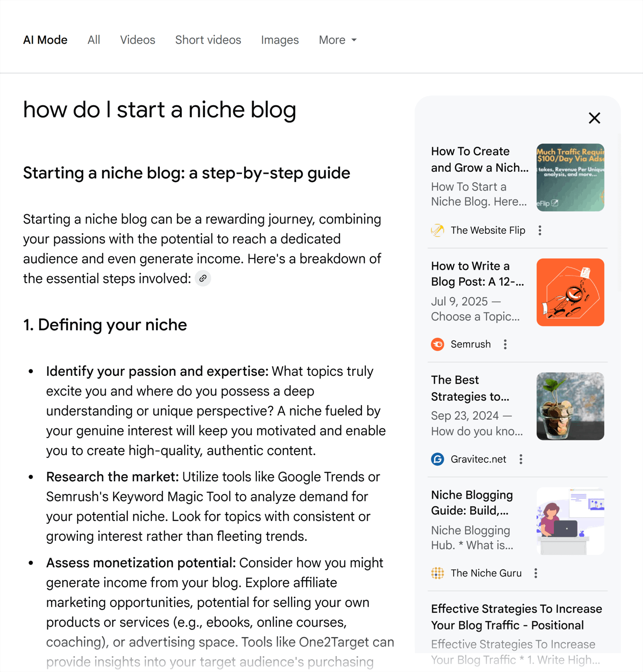This screenshot has width=643, height=672.
Task: Open "How to Write a Blog Post" article
Action: [x=478, y=274]
